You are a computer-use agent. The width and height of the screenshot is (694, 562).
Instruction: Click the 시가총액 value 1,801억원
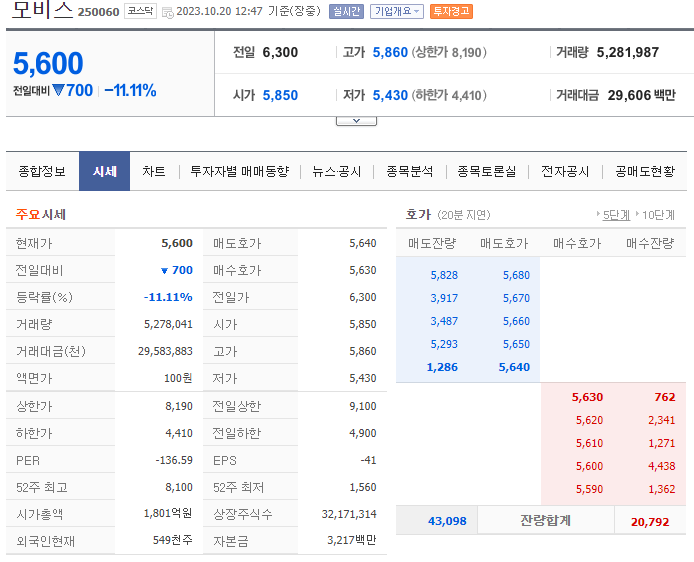coord(168,513)
